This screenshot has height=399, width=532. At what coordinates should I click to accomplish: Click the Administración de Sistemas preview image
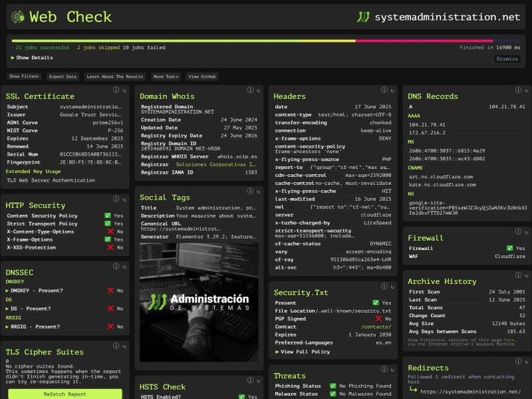pyautogui.click(x=199, y=302)
